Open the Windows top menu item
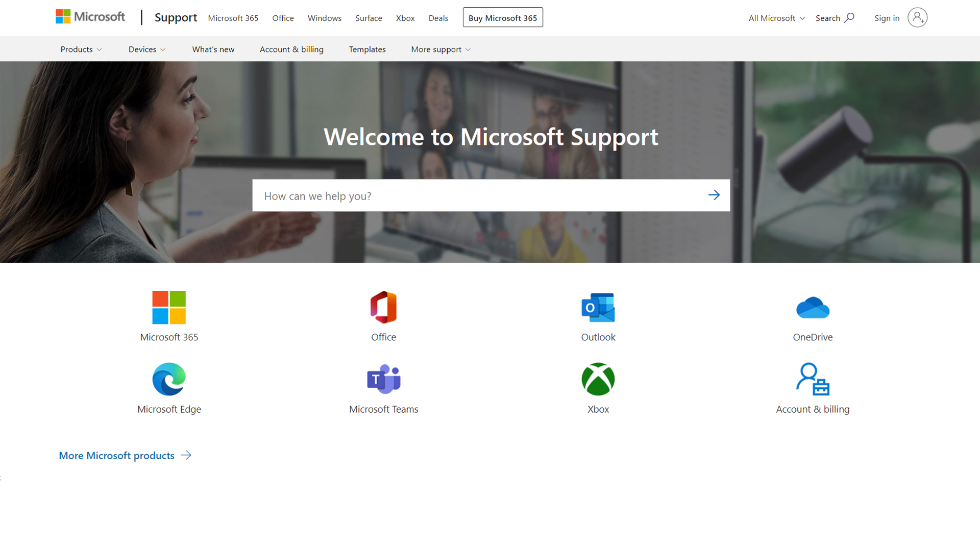980x551 pixels. (324, 18)
